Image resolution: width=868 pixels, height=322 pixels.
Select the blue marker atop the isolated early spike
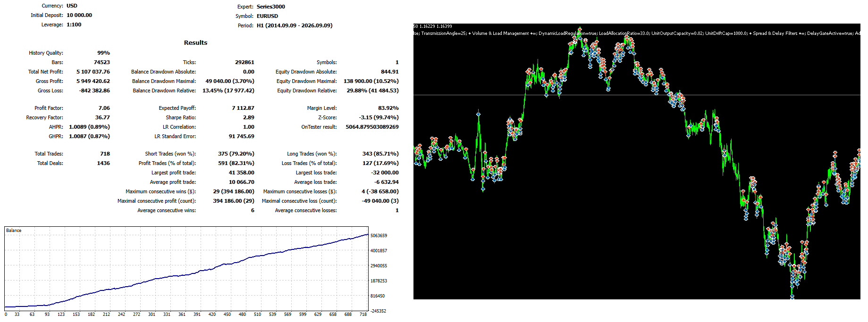click(478, 114)
